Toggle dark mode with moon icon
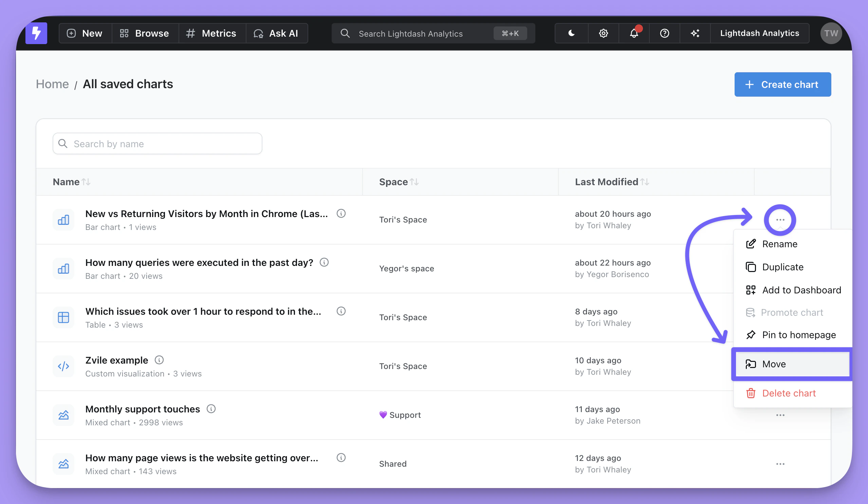This screenshot has height=504, width=868. click(x=571, y=33)
